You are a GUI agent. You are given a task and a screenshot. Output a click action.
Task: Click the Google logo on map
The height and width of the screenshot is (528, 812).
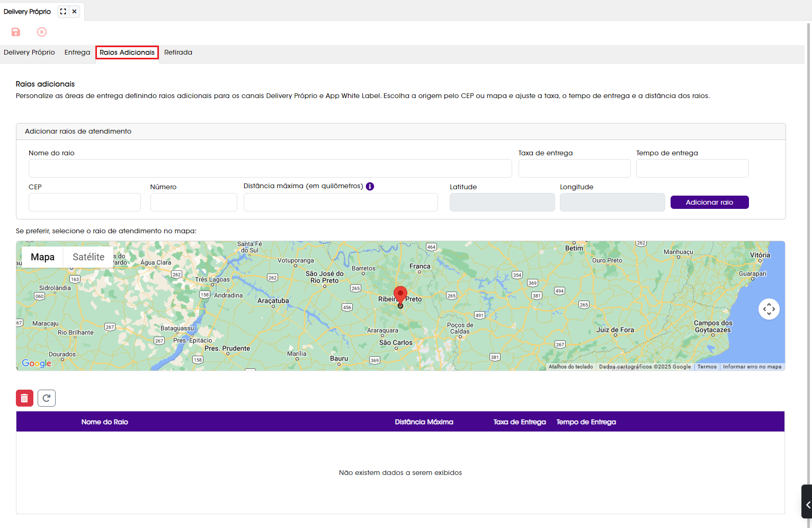[37, 363]
